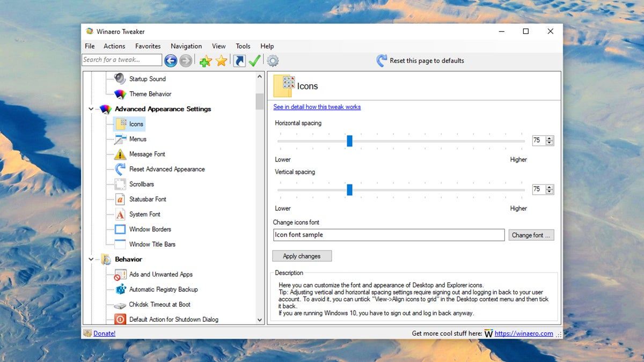Click the greyed Forward arrow toolbar icon
Screen dimensions: 644x362
186,61
